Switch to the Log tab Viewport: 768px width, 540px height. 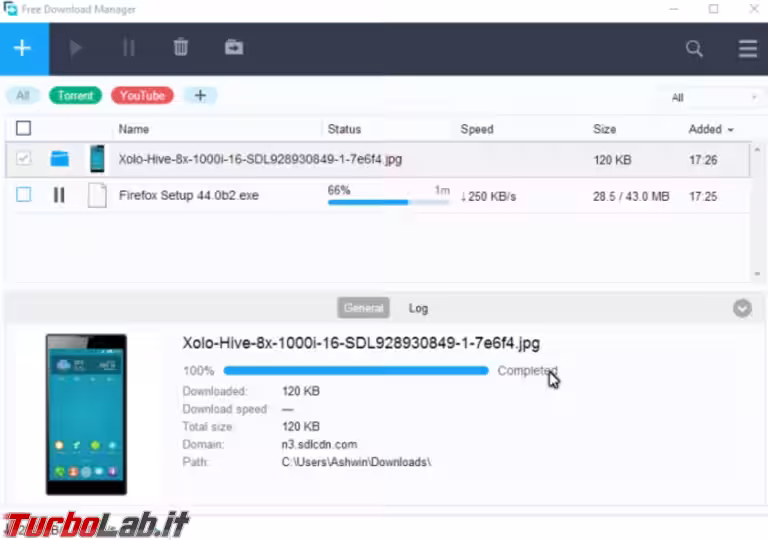click(x=418, y=308)
